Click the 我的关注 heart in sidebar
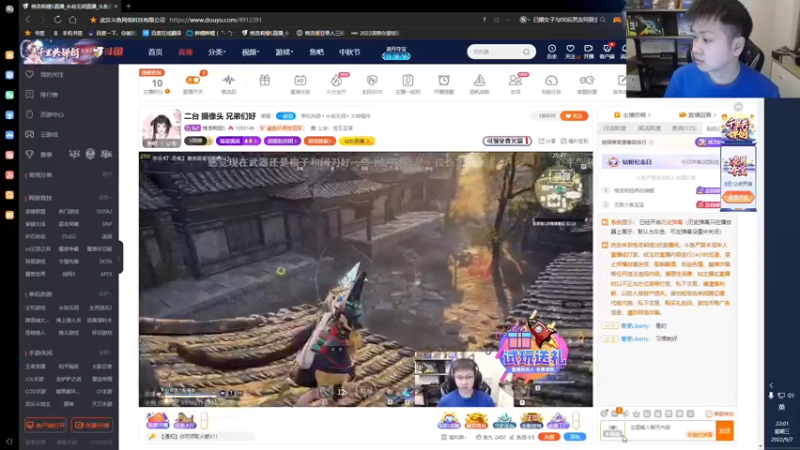800x450 pixels. tap(30, 74)
